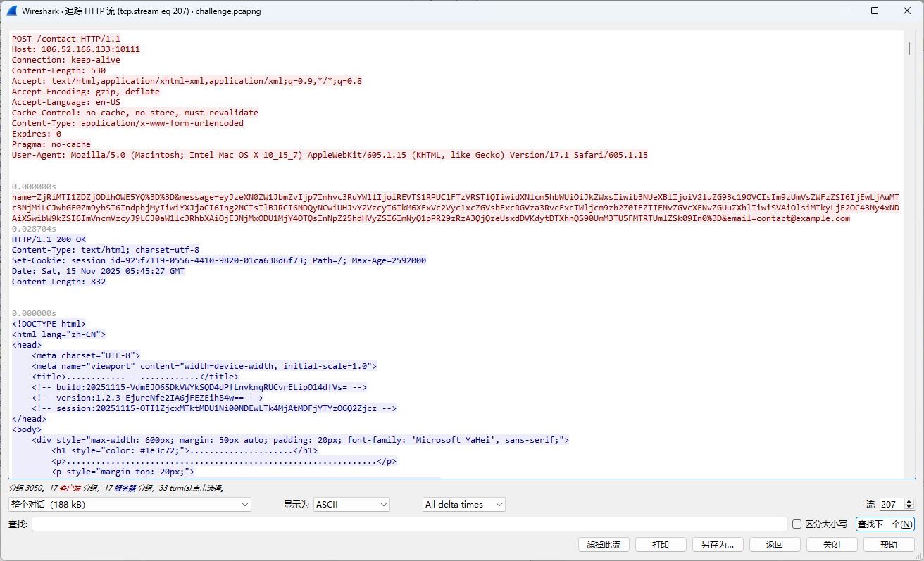Click the stream number 207 field
Viewport: 924px width, 561px height.
890,505
